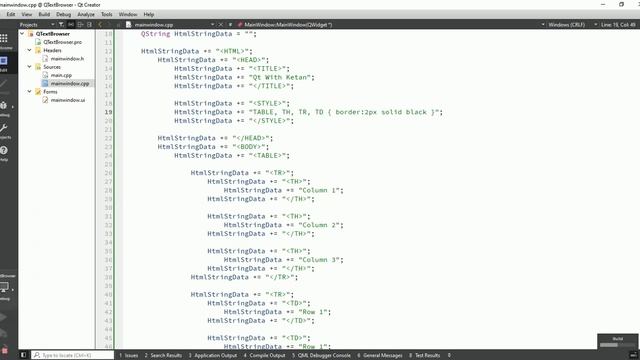This screenshot has height=360, width=640.
Task: Click the Type to locate input field
Action: [73, 355]
